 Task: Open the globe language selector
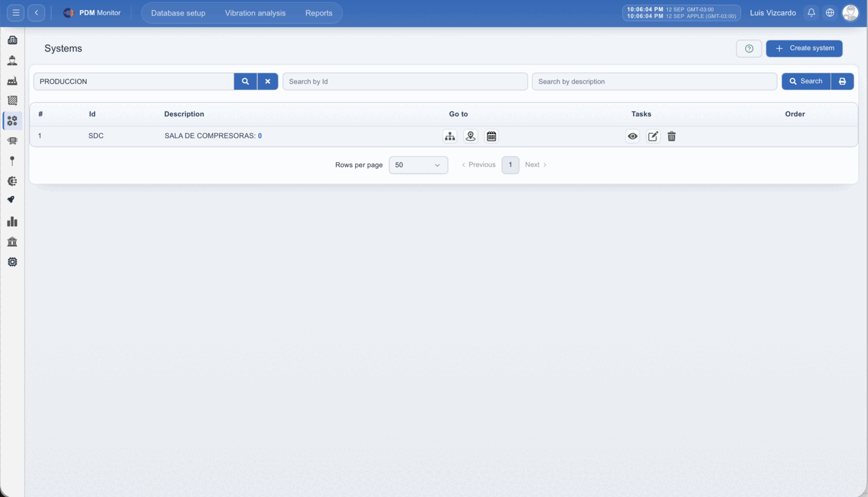point(830,13)
